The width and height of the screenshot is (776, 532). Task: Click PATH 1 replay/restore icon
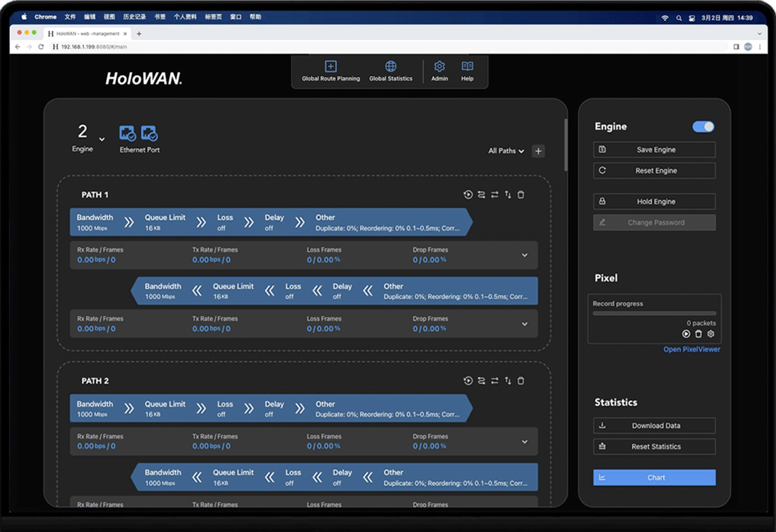coord(468,195)
